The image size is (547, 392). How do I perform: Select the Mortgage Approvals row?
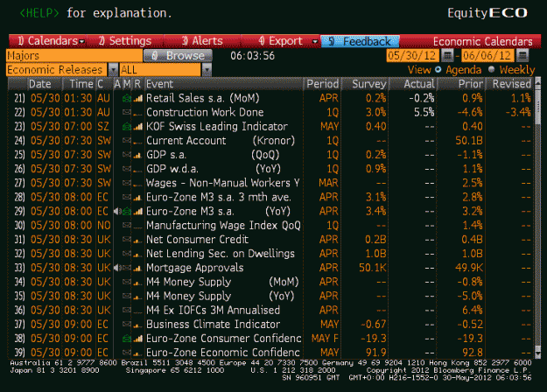[x=270, y=268]
